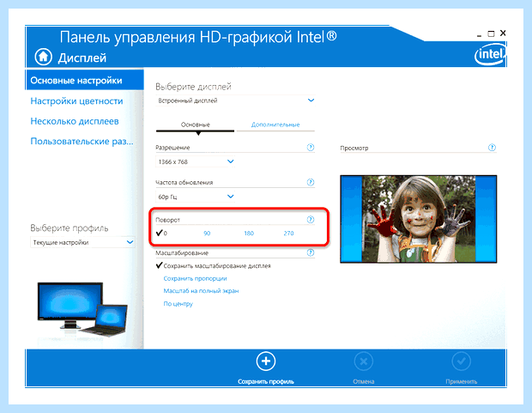Open help for Частота обновления

[x=311, y=182]
